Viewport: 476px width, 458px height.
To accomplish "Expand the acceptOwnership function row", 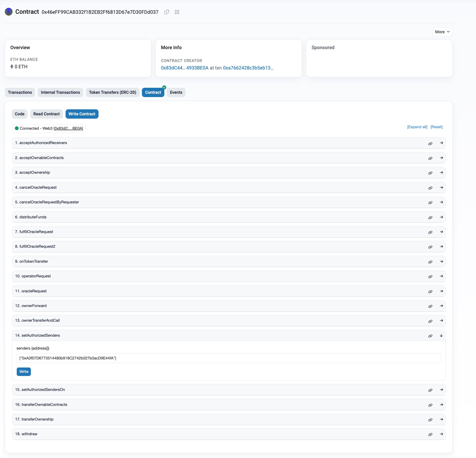I will pos(441,173).
